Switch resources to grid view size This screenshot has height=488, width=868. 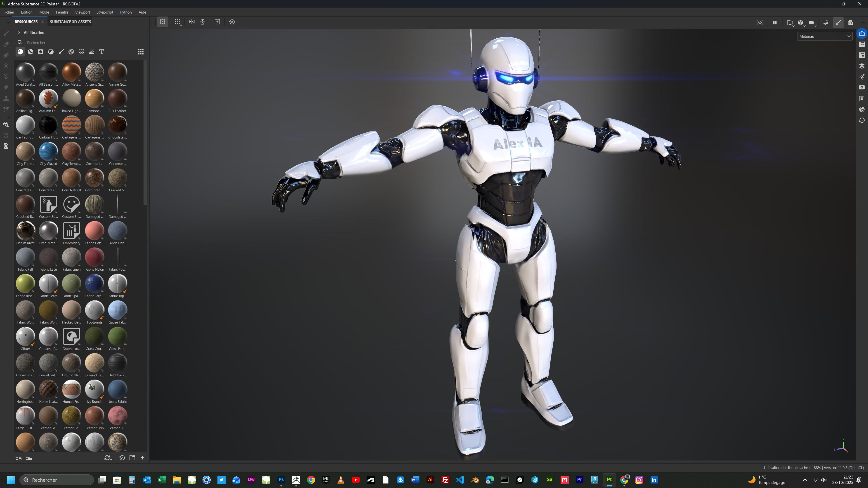click(141, 52)
